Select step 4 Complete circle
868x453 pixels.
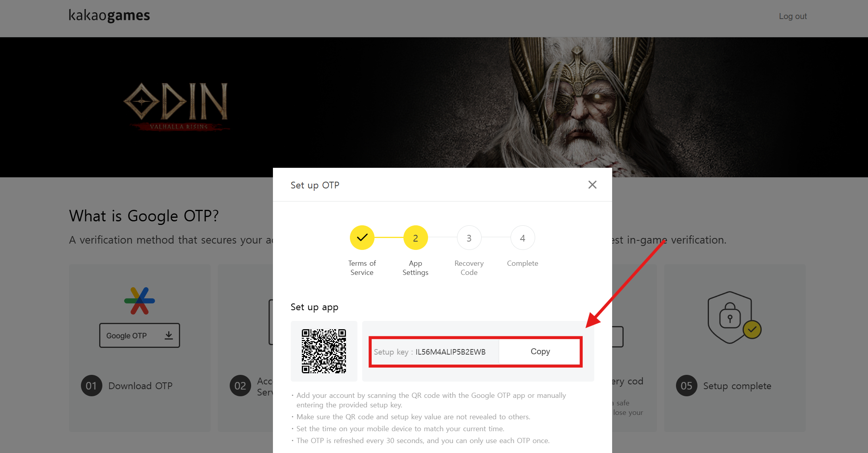(x=522, y=238)
